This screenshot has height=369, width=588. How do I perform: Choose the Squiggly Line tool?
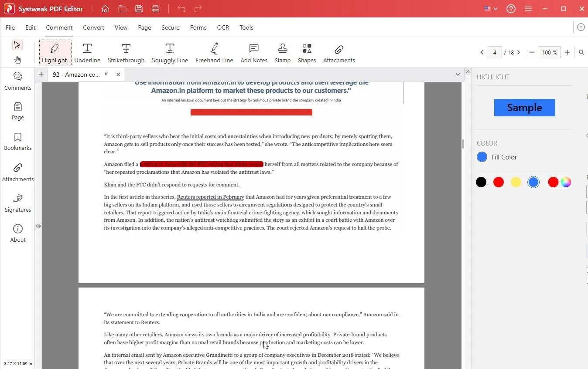(x=170, y=52)
